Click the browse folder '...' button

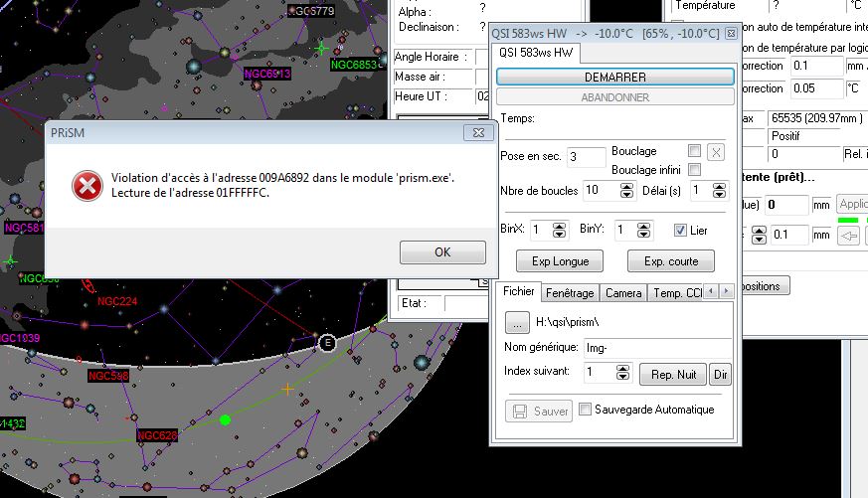517,322
